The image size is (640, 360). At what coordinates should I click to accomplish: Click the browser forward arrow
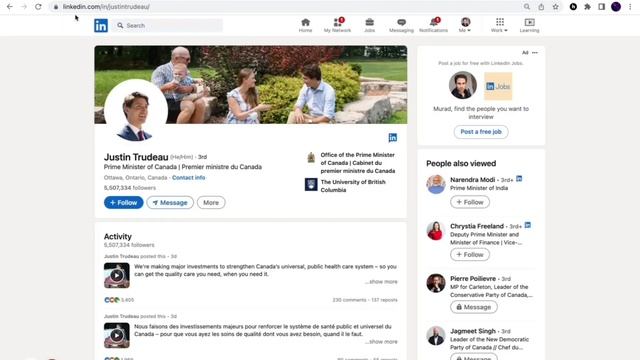tap(24, 7)
